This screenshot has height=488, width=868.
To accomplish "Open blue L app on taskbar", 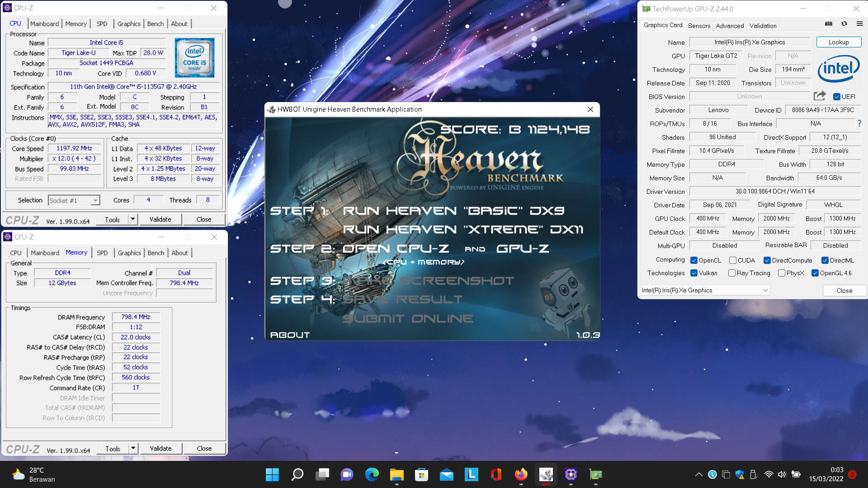I will click(x=471, y=474).
